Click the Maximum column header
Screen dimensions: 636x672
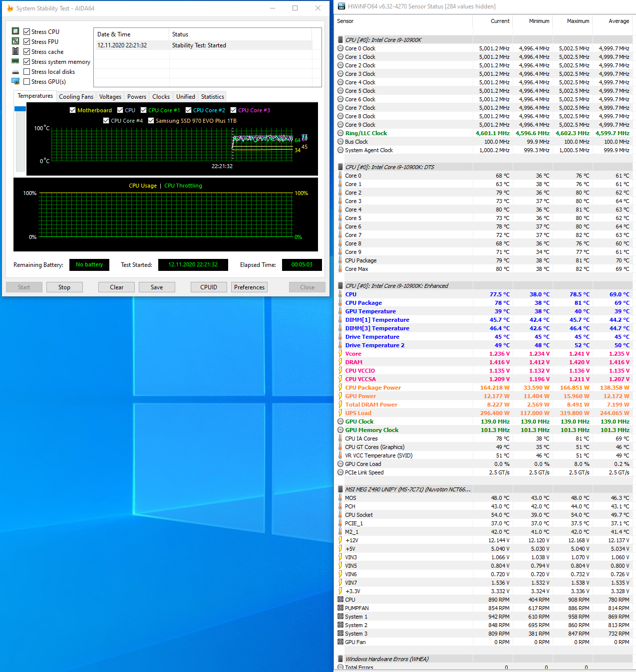pos(573,21)
